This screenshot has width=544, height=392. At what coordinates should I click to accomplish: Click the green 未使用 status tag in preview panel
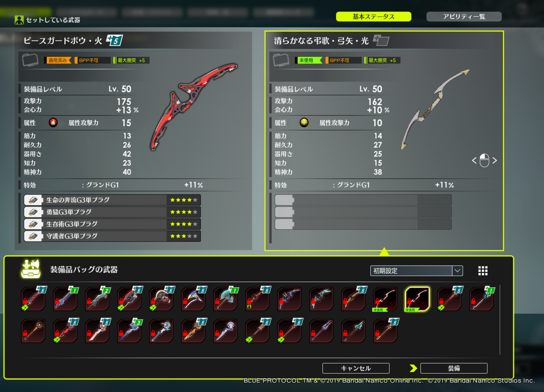point(309,60)
